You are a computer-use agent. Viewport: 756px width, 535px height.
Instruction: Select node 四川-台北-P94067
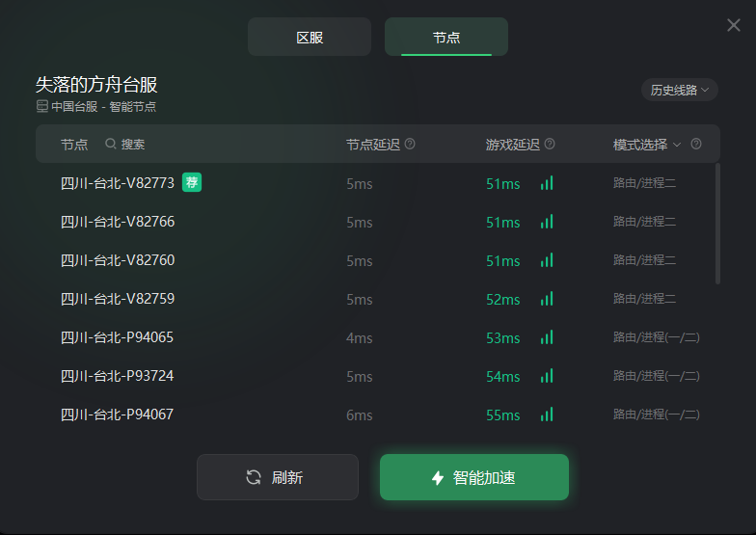[118, 415]
